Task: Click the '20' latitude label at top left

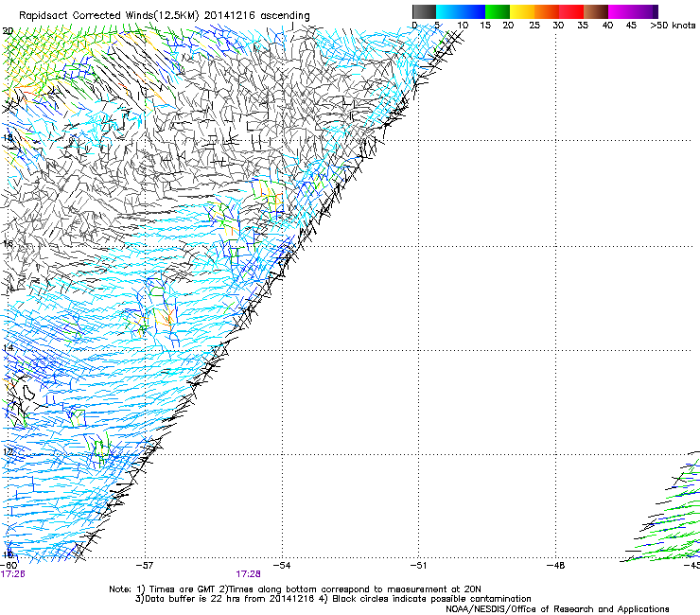Action: (8, 31)
